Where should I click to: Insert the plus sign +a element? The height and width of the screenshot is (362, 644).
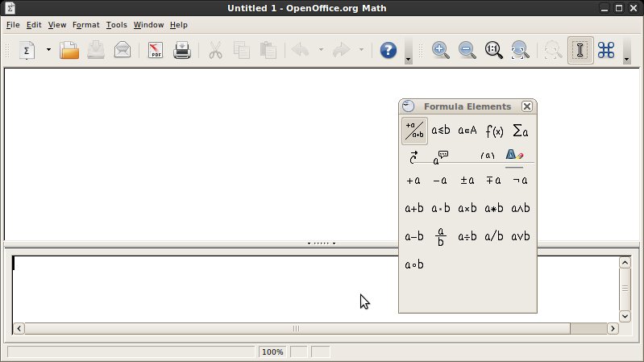pos(413,181)
